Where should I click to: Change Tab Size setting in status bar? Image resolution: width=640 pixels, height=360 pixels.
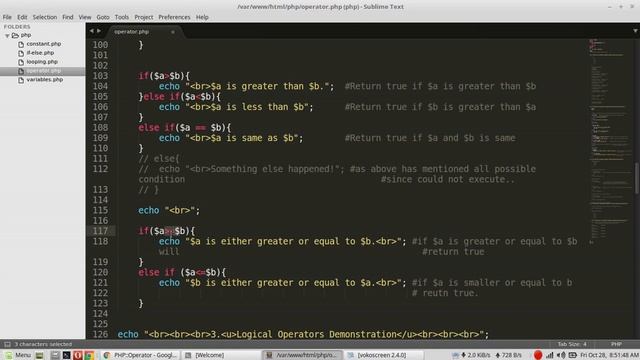click(572, 344)
